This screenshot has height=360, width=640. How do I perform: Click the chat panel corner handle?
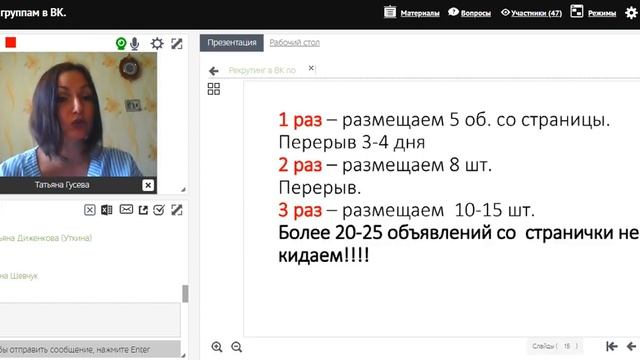183,355
